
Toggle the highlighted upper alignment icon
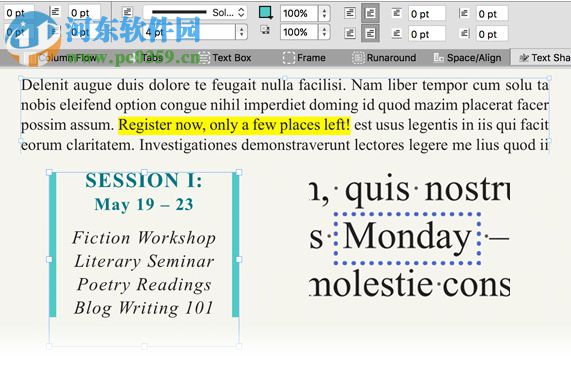pos(370,13)
